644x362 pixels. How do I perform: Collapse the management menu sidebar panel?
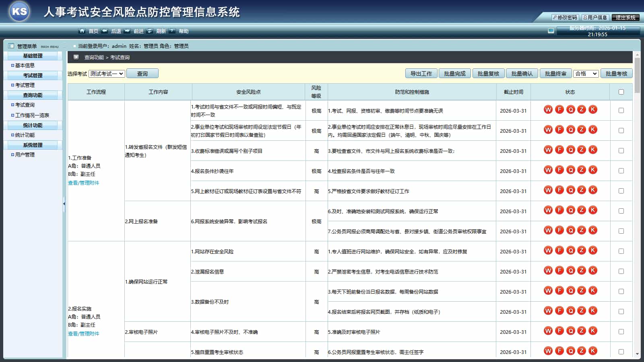tap(64, 204)
